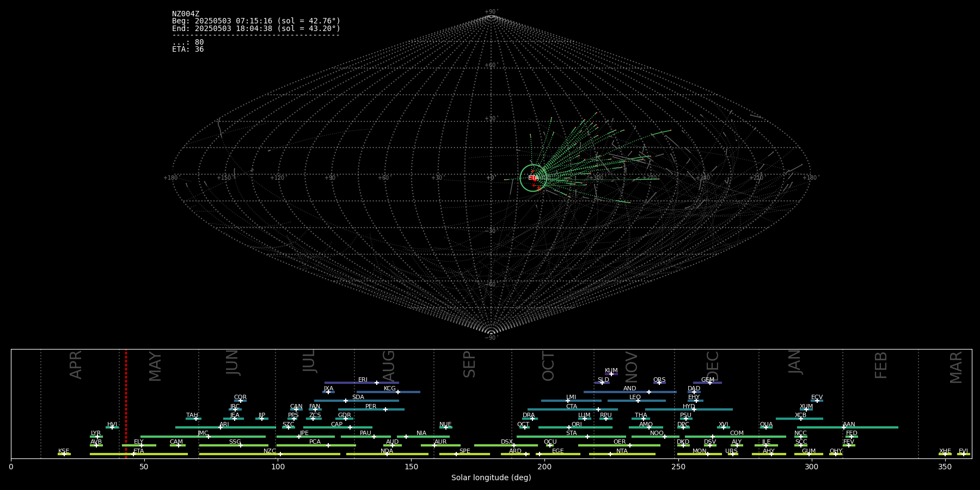Click the GEM shower label
Screen dimensions: 980x490
click(x=707, y=380)
